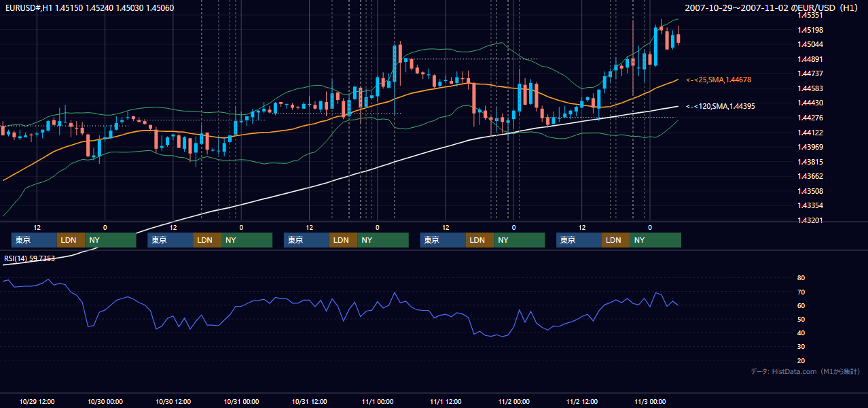Click RSI scale level 30
The image size is (868, 408).
[x=801, y=347]
